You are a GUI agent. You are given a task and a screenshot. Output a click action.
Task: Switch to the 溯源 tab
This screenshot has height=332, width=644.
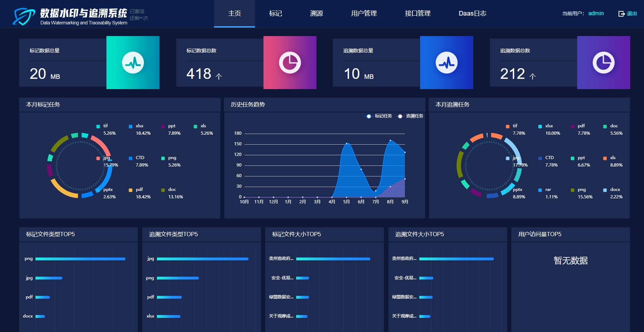tap(317, 13)
